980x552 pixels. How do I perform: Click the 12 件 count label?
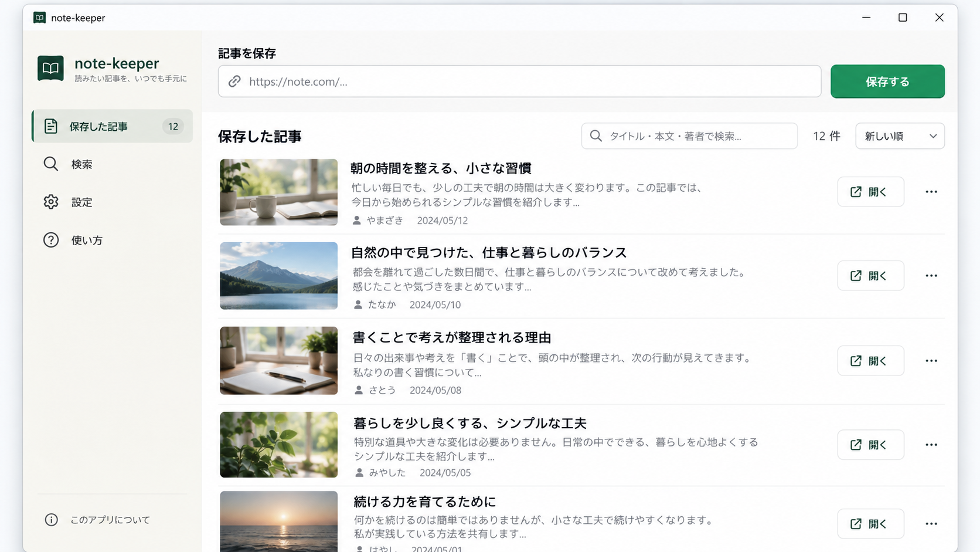click(826, 136)
